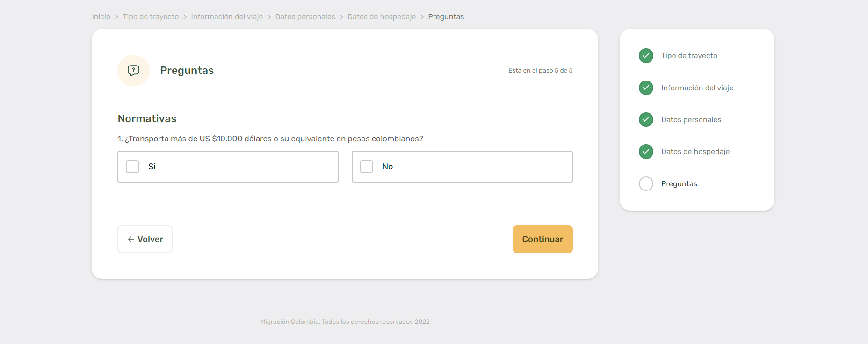This screenshot has height=344, width=868.
Task: Open Datos personales breadcrumb
Action: pos(305,17)
